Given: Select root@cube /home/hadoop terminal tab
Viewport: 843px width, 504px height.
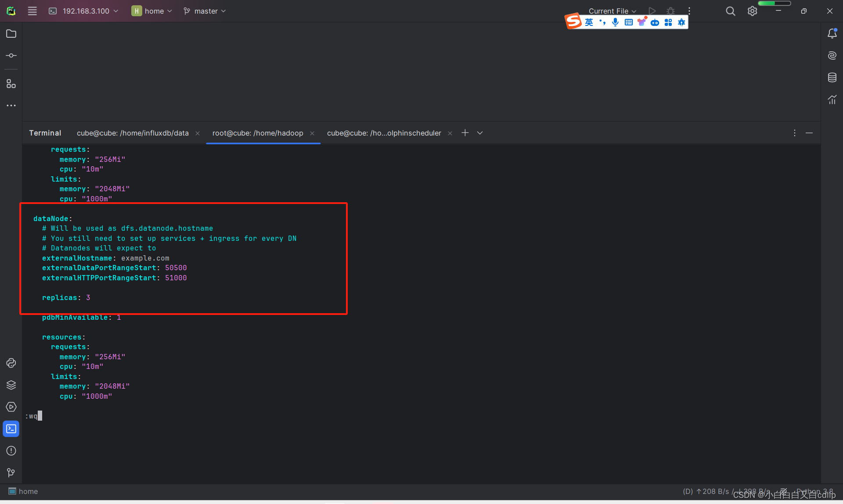Looking at the screenshot, I should point(258,133).
